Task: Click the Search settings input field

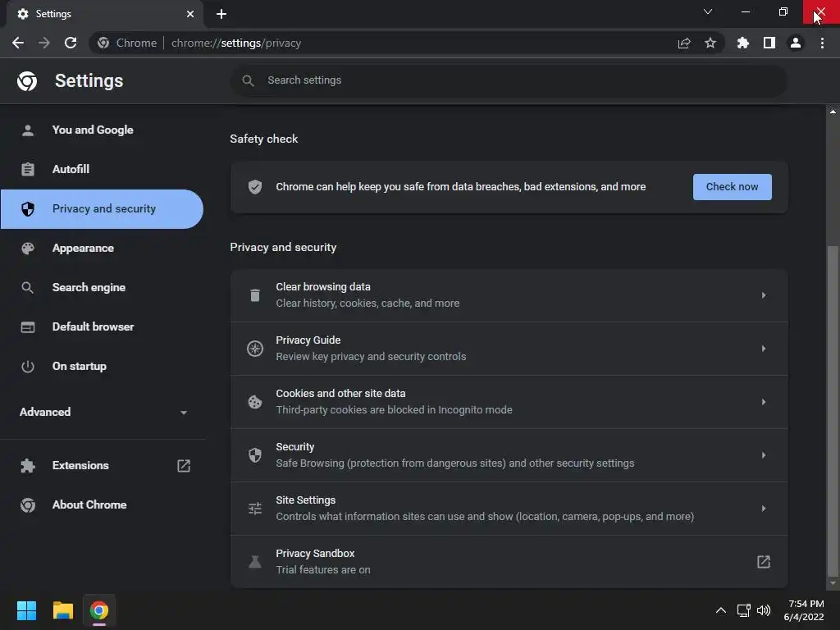Action: [509, 80]
